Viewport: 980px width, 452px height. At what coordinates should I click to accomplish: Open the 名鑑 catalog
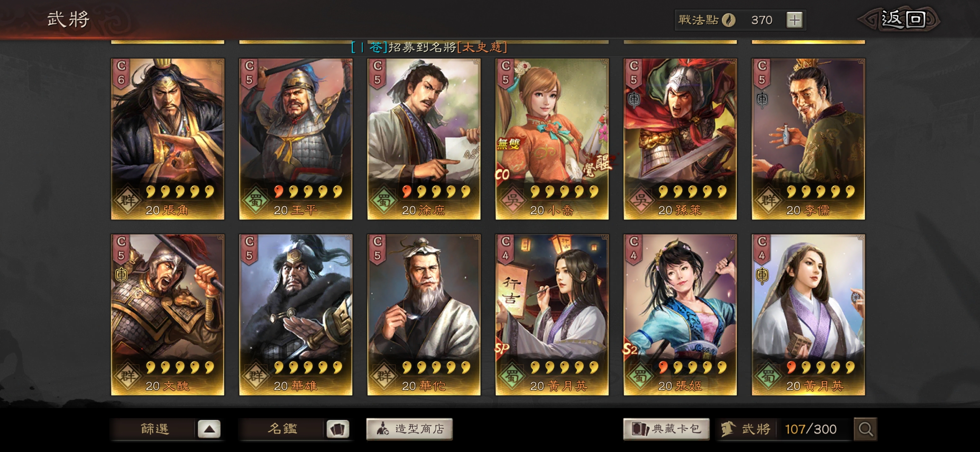tap(282, 429)
